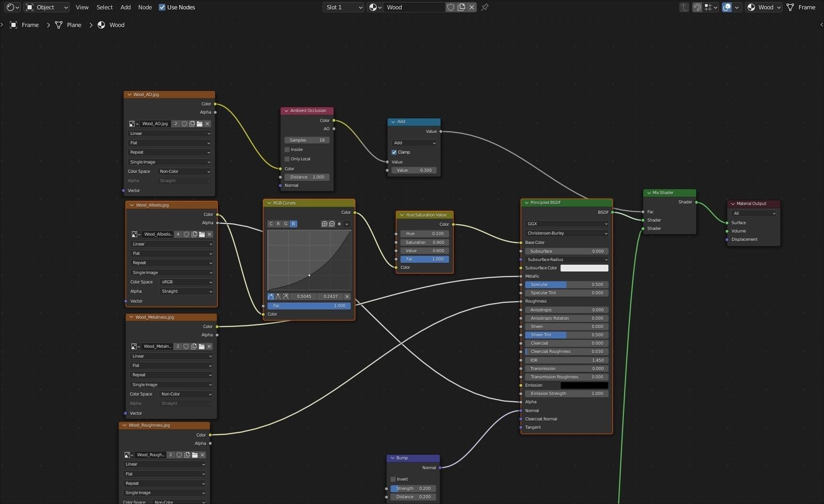The image size is (824, 504).
Task: Toggle node snapping magnet icon
Action: tap(697, 7)
